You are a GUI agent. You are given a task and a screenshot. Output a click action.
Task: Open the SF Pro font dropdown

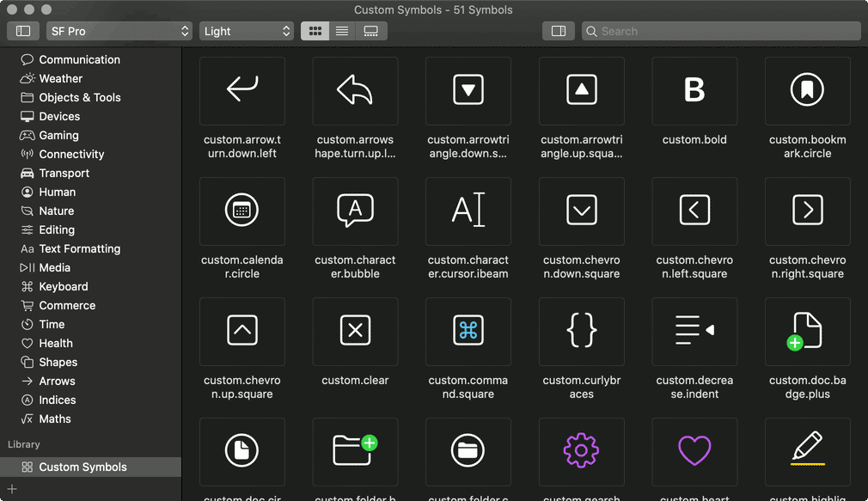tap(119, 31)
